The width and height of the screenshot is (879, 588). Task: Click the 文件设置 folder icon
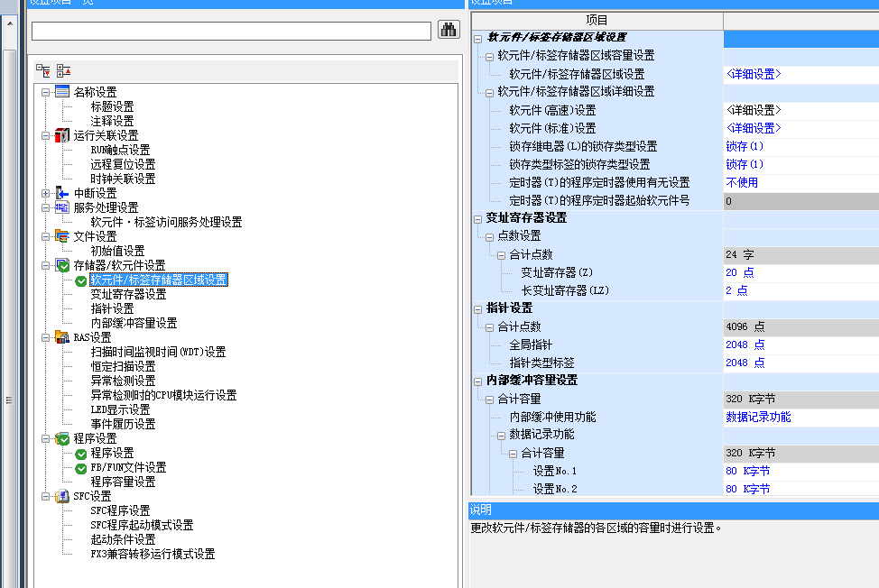click(x=62, y=236)
